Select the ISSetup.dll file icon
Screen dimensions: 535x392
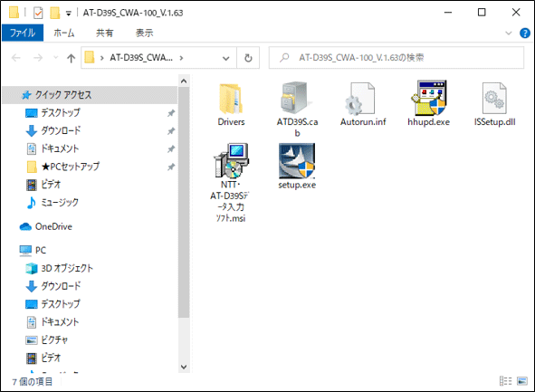click(x=494, y=99)
